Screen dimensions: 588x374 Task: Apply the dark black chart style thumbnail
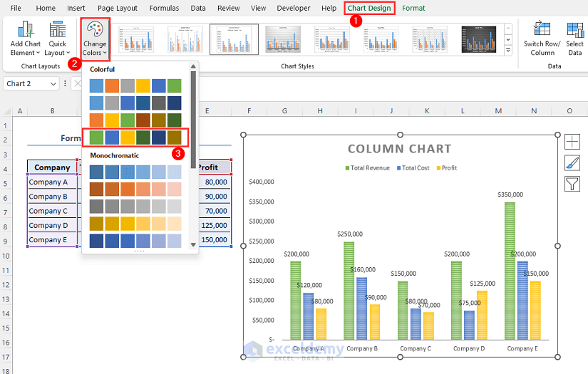(x=479, y=39)
